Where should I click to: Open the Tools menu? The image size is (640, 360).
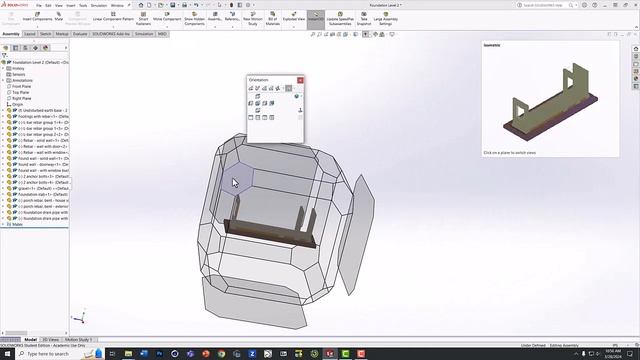coord(83,6)
